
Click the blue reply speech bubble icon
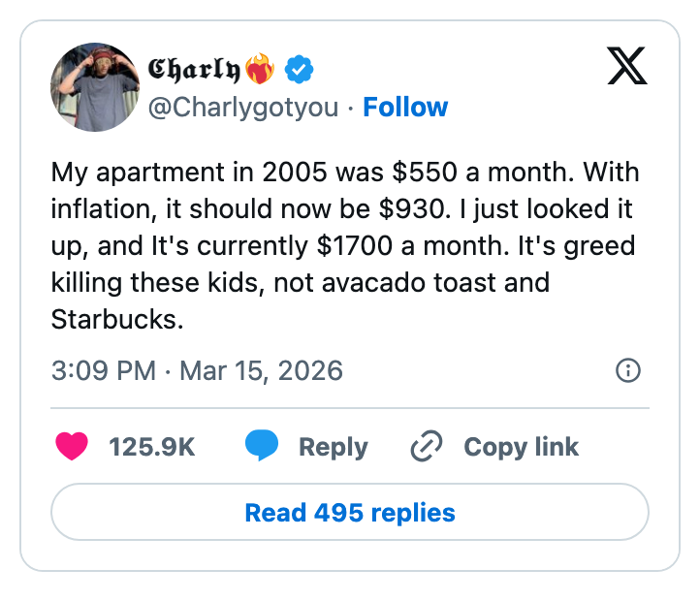point(262,446)
